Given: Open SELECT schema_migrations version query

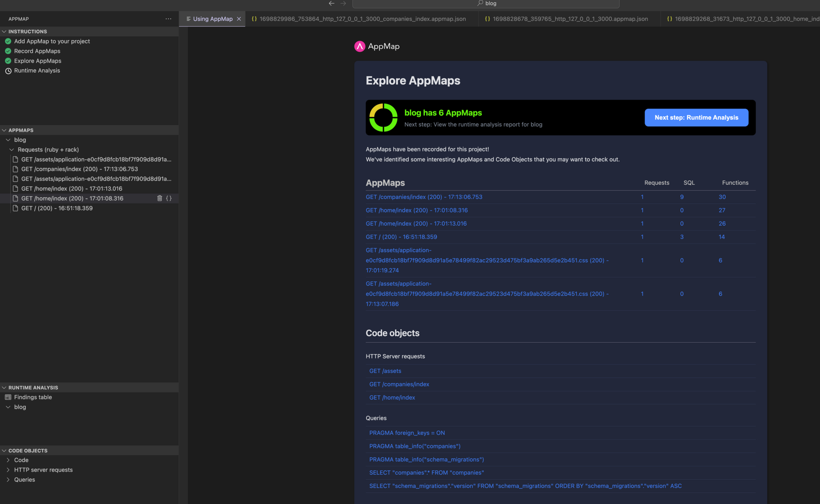Looking at the screenshot, I should 525,486.
